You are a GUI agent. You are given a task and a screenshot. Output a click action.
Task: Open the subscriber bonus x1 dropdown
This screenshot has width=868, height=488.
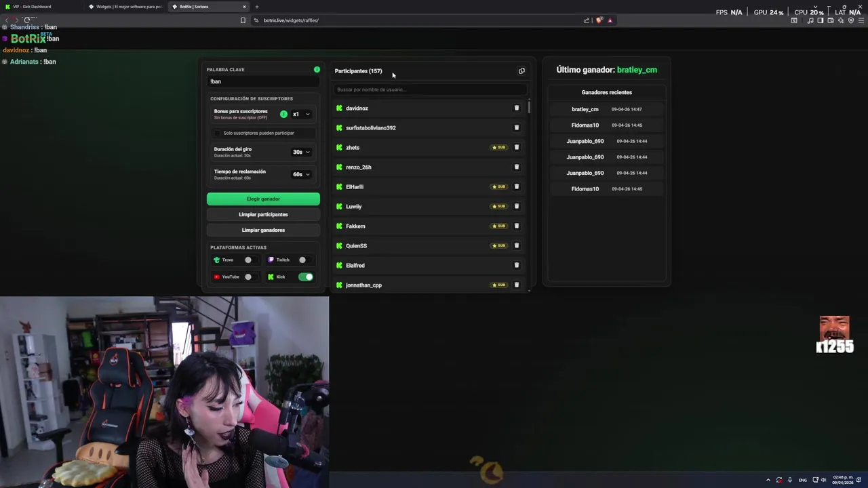[x=301, y=114]
